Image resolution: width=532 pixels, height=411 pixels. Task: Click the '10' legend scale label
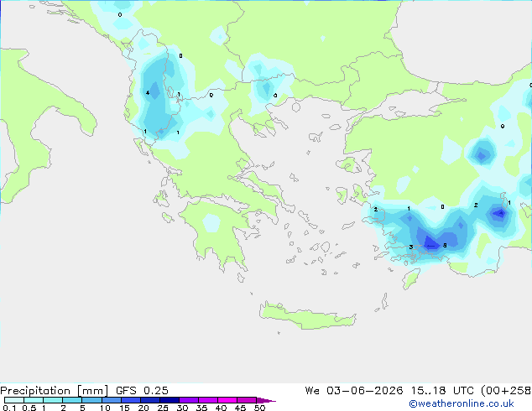pyautogui.click(x=105, y=408)
